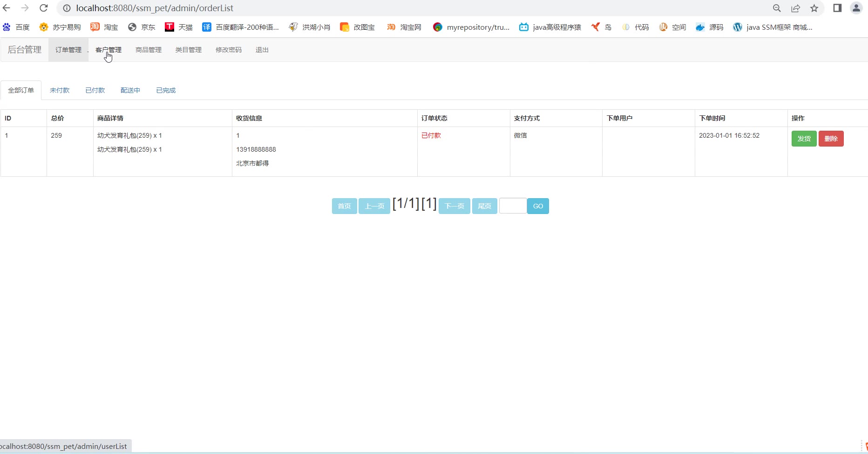
Task: Open 改图宝 bookmark
Action: point(358,27)
